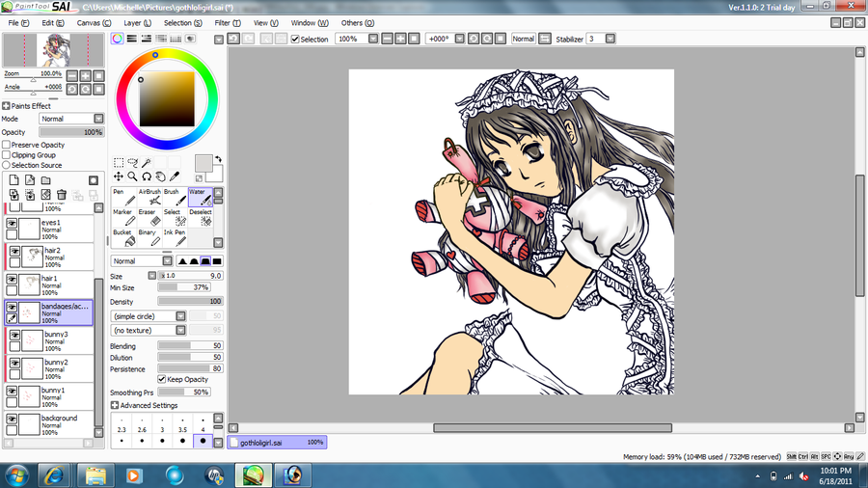Open the Filter menu
The image size is (868, 488).
coord(228,23)
